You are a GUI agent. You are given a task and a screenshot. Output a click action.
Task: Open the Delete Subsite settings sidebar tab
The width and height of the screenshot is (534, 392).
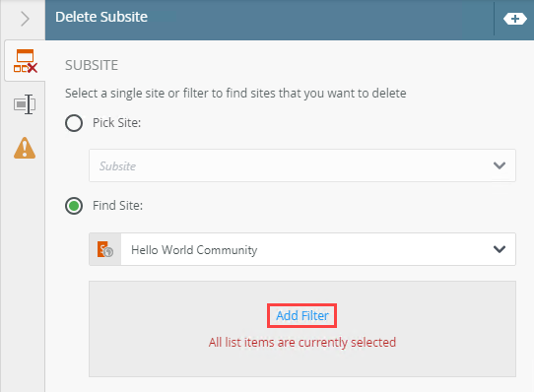point(25,61)
